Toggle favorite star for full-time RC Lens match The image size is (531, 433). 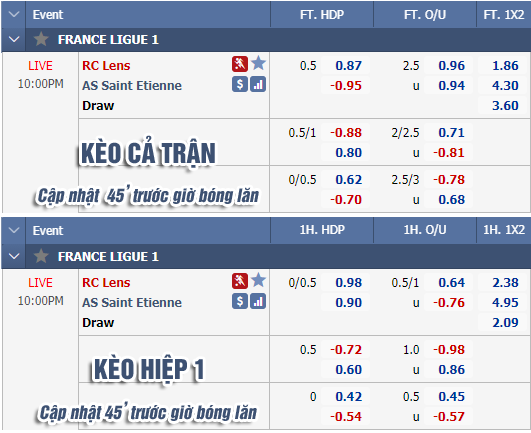point(258,63)
